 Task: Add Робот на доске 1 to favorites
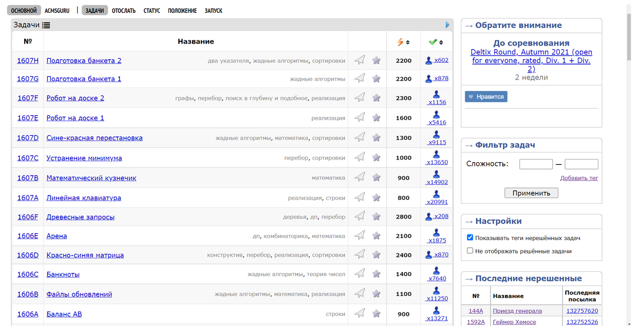point(377,118)
